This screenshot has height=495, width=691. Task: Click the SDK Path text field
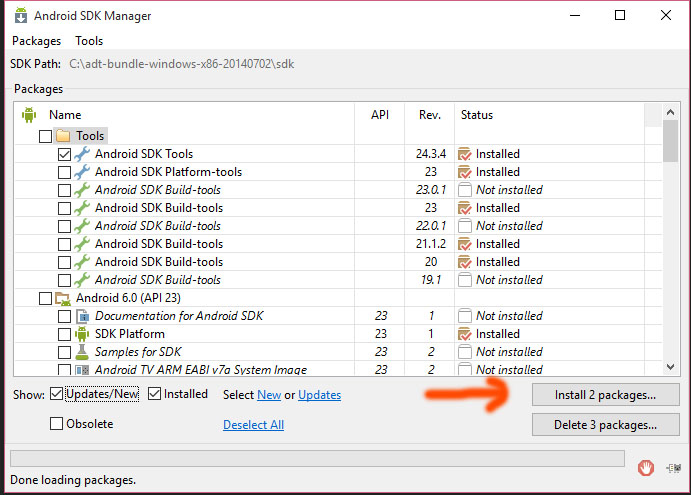click(182, 64)
